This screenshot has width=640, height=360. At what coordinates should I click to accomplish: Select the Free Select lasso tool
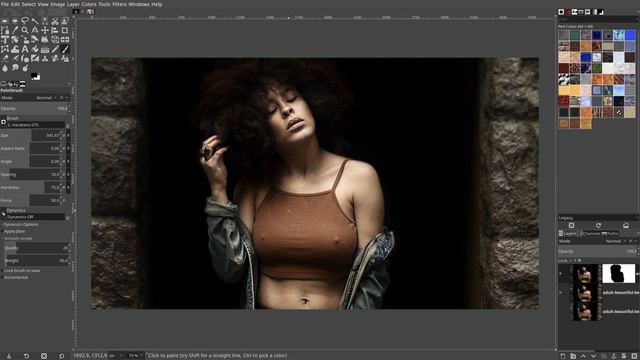tap(25, 21)
